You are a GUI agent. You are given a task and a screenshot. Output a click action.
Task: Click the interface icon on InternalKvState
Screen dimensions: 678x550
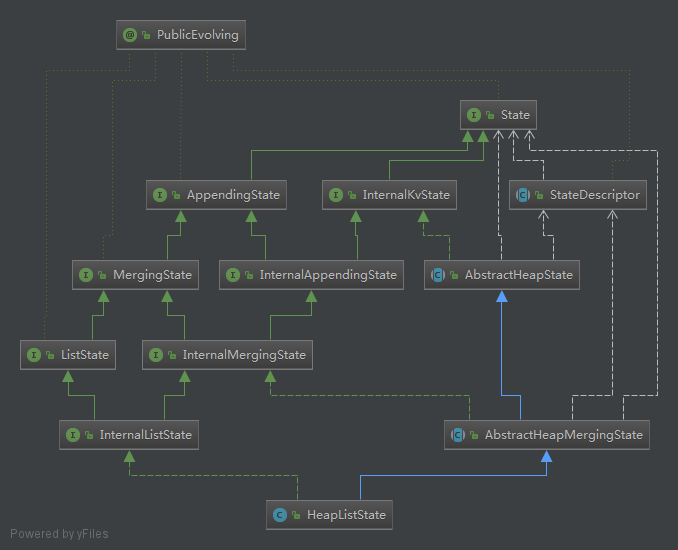point(336,195)
